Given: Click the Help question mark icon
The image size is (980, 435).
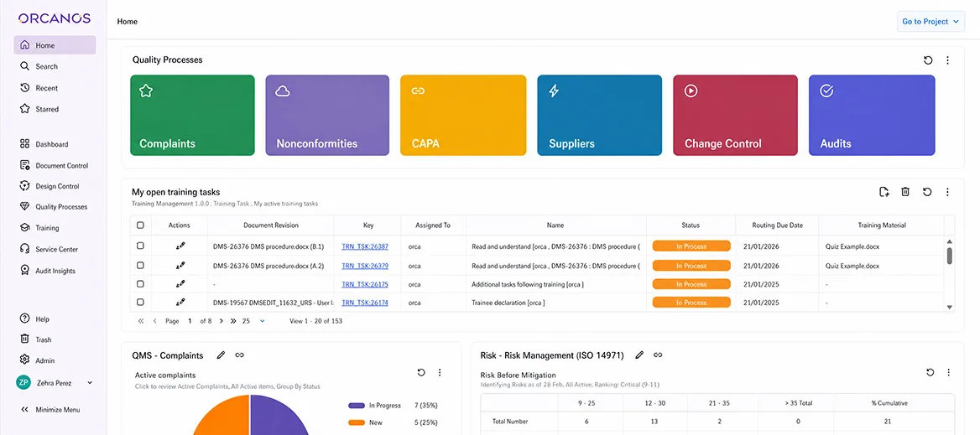Looking at the screenshot, I should (25, 319).
